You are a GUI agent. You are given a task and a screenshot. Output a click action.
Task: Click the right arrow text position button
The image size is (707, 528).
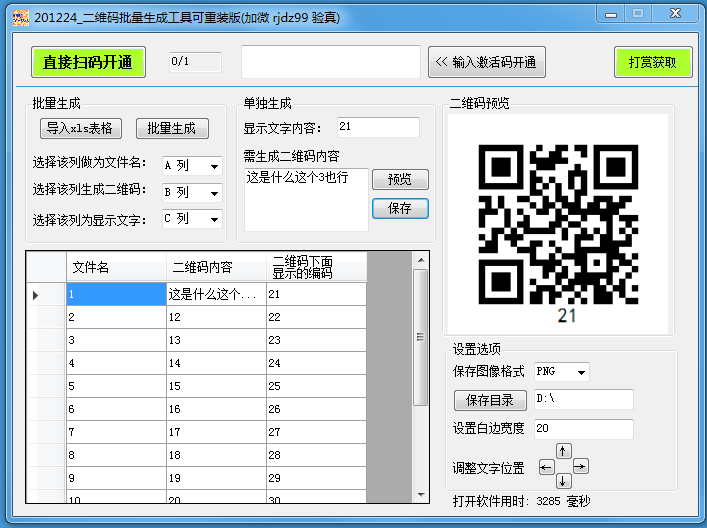(581, 466)
